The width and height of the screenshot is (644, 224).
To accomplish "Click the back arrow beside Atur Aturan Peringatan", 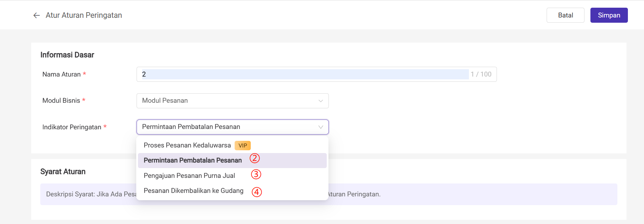I will point(36,15).
